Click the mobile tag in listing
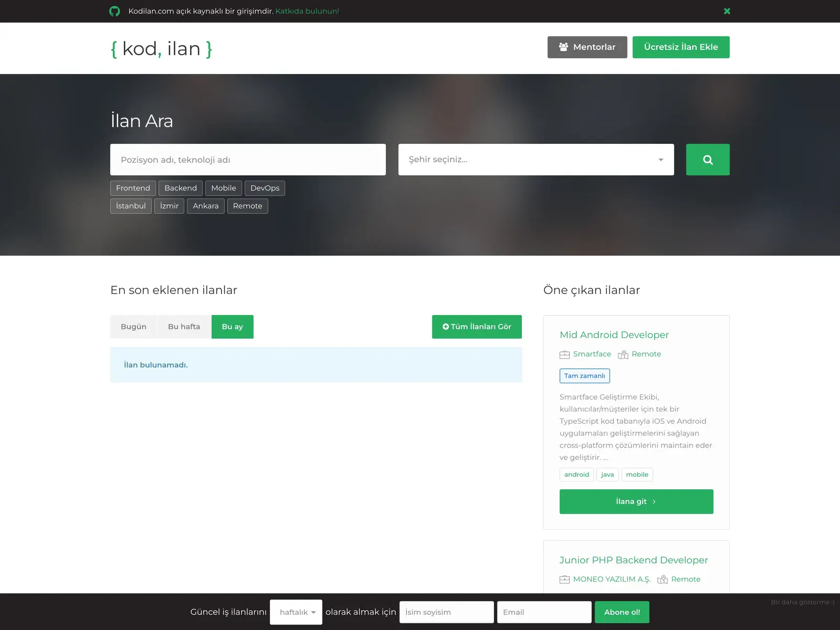Viewport: 840px width, 630px height. (637, 475)
